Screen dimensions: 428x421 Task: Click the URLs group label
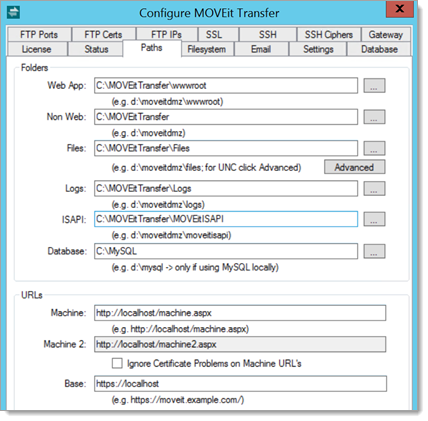pyautogui.click(x=32, y=295)
